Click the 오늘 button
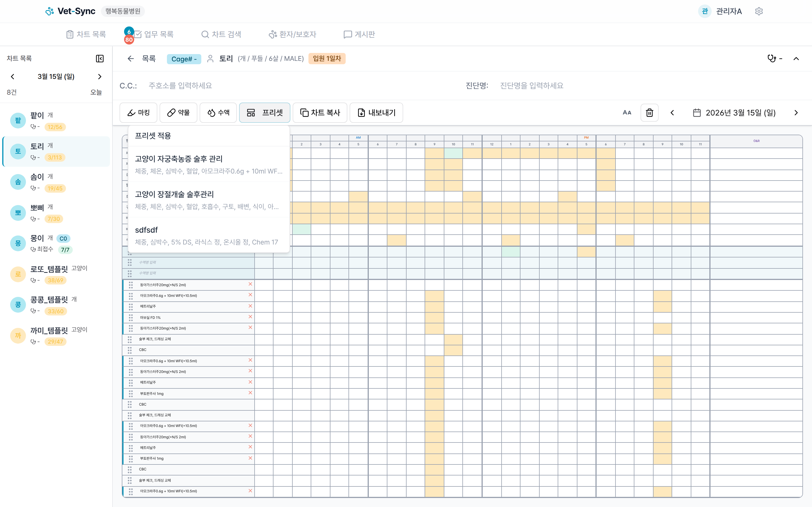The height and width of the screenshot is (507, 812). pos(96,92)
